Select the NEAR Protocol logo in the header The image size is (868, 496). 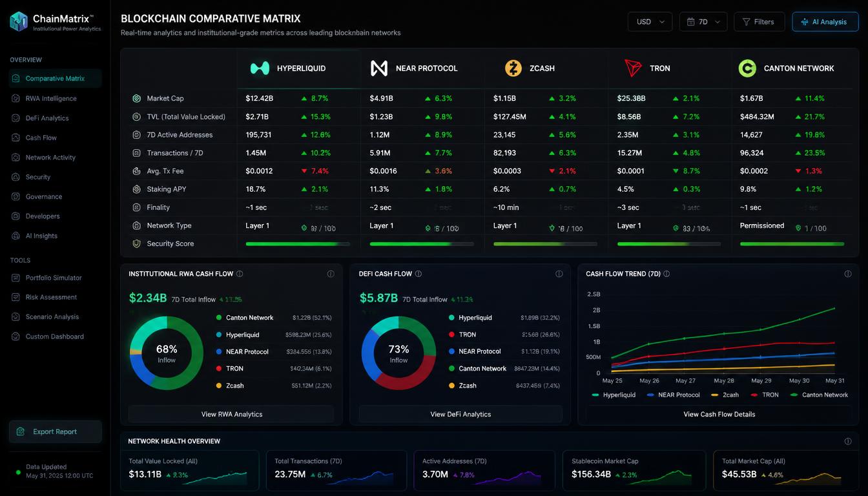coord(379,68)
